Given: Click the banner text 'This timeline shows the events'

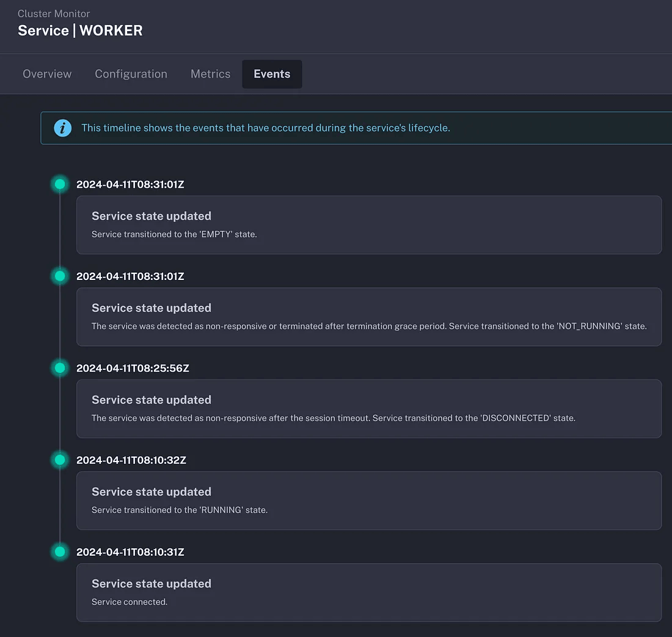Looking at the screenshot, I should click(x=152, y=128).
